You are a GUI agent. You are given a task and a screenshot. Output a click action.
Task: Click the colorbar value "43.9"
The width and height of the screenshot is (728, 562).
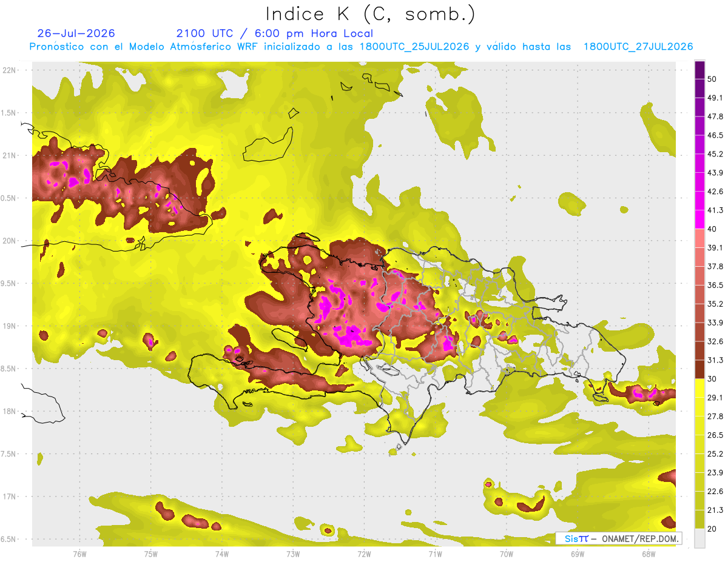click(x=716, y=173)
